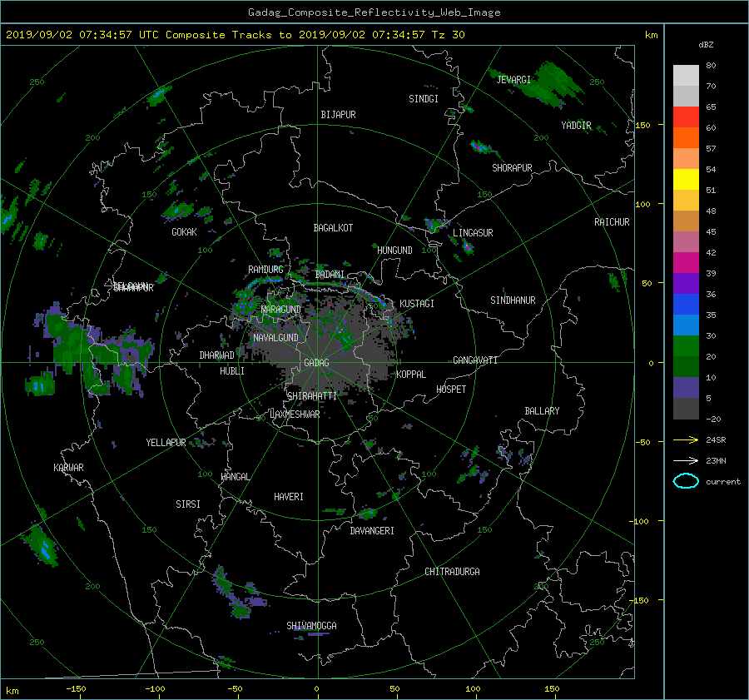Click the RAMDURG label
Viewport: 749px width, 700px height.
pos(265,270)
